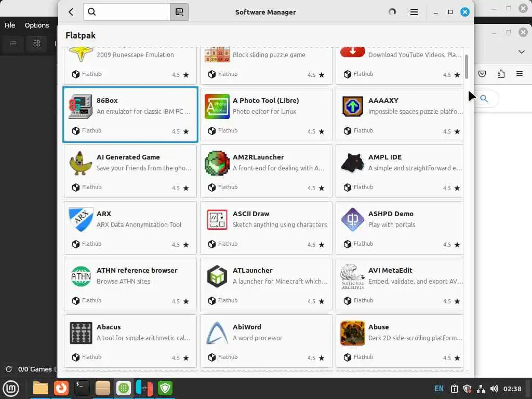Click the AVI MetaEdit National Archives icon
532x399 pixels.
[x=353, y=276]
